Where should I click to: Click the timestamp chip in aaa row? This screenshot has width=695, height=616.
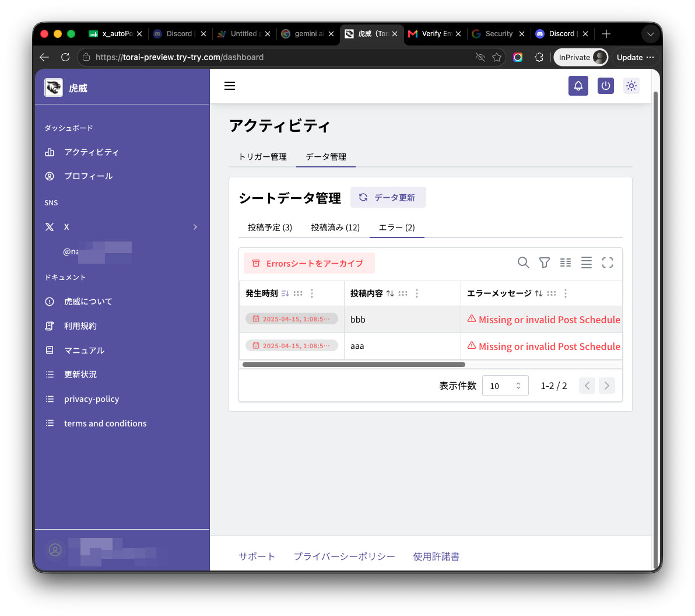click(292, 345)
